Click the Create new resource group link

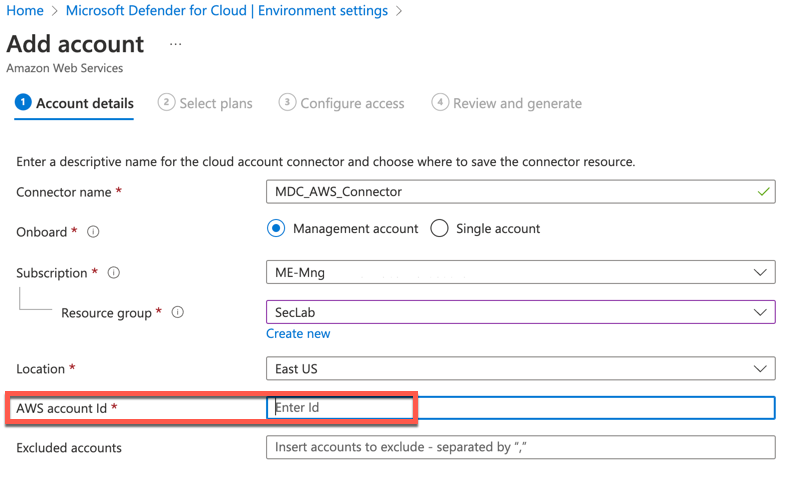(x=298, y=334)
